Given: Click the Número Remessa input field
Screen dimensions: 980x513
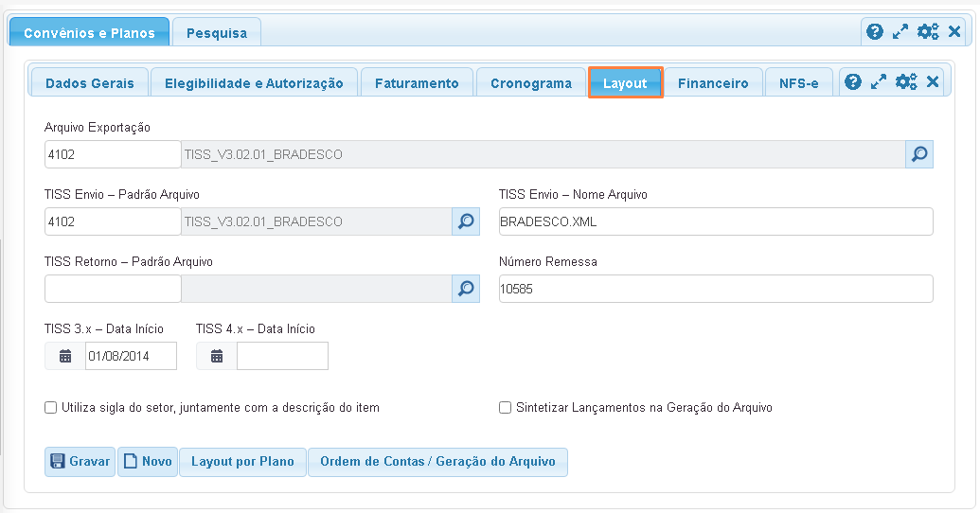Looking at the screenshot, I should click(715, 289).
